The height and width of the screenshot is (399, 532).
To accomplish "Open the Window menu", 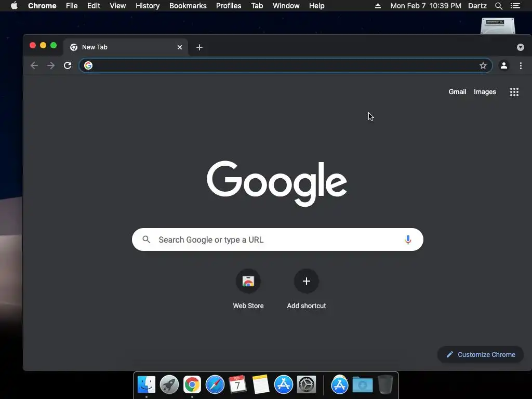I will tap(286, 6).
